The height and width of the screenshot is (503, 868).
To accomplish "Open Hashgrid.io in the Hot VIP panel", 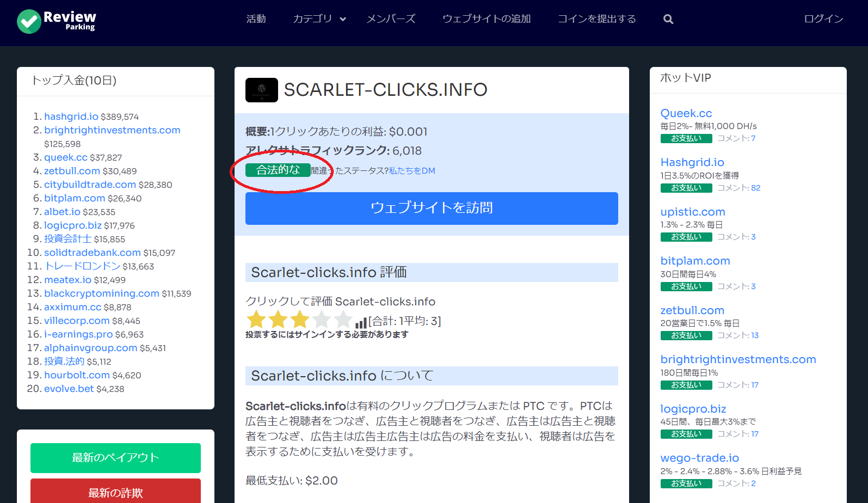I will point(692,162).
